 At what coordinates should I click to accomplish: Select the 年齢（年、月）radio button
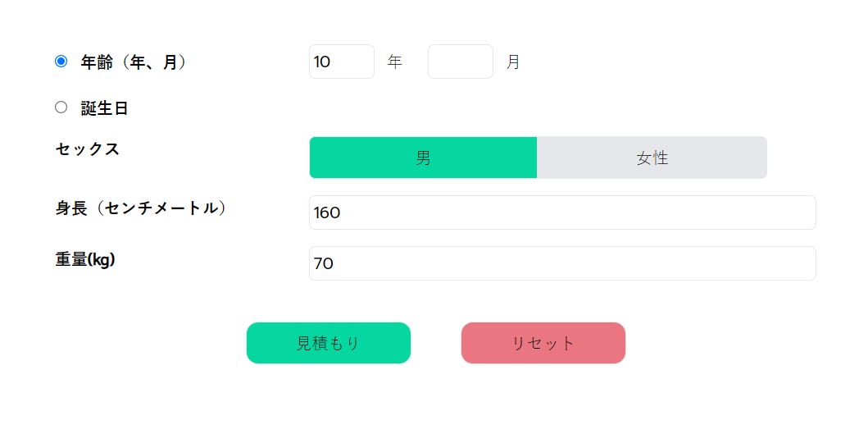61,62
